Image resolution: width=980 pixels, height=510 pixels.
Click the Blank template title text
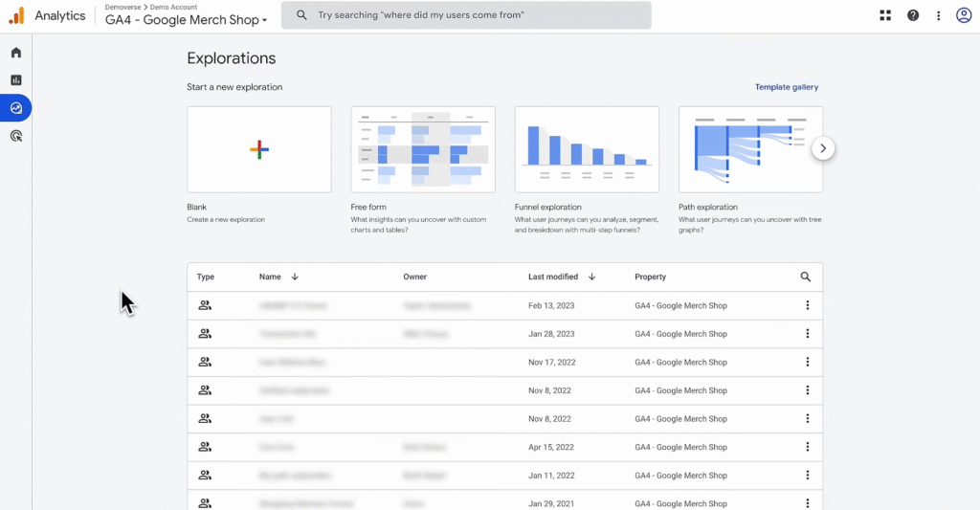pyautogui.click(x=197, y=207)
